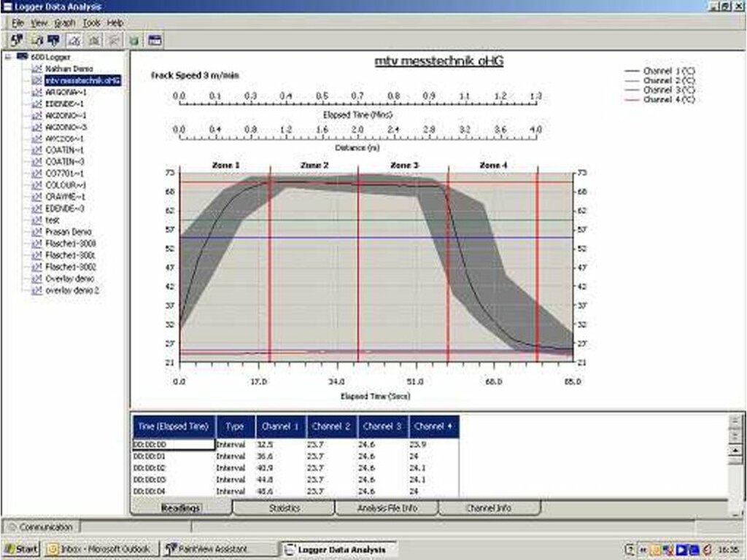Click the sixth, greyed-out toolbar icon
This screenshot has width=747, height=560.
114,41
